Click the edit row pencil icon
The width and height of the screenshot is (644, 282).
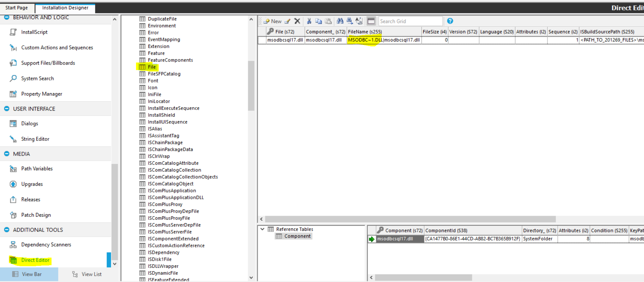pos(287,21)
